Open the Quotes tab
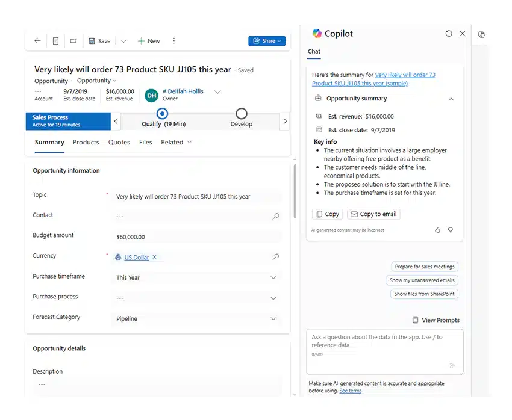This screenshot has width=512, height=420. [119, 142]
